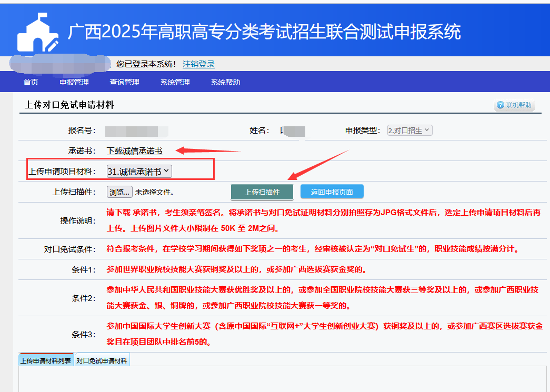The width and height of the screenshot is (550, 392).
Task: Expand the 申报类型 dropdown showing 2.对口招生
Action: point(409,130)
